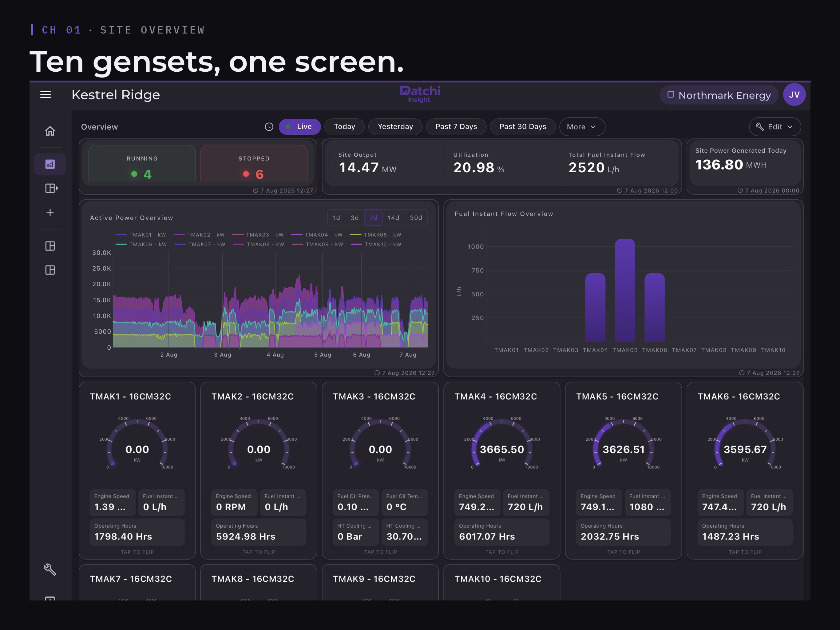This screenshot has width=840, height=630.
Task: Toggle TMAK02 - kW legend series
Action: (199, 235)
